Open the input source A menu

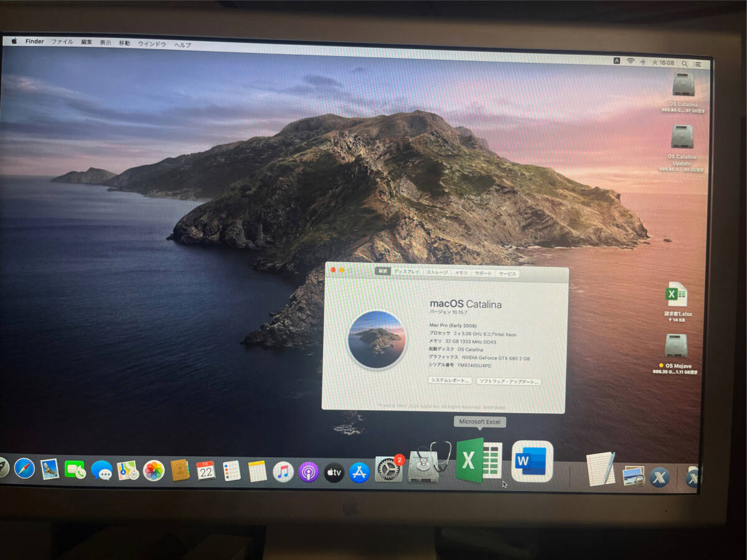pyautogui.click(x=617, y=61)
